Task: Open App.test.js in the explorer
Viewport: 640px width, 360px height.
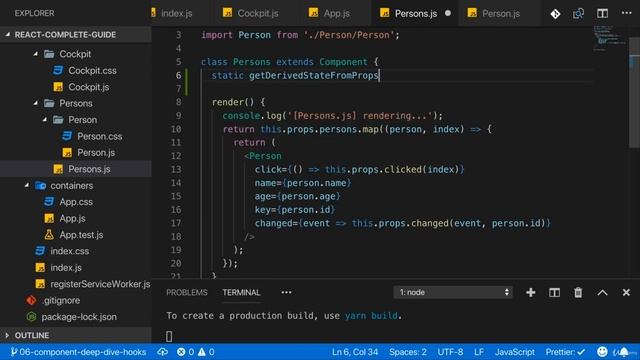Action: pyautogui.click(x=81, y=235)
